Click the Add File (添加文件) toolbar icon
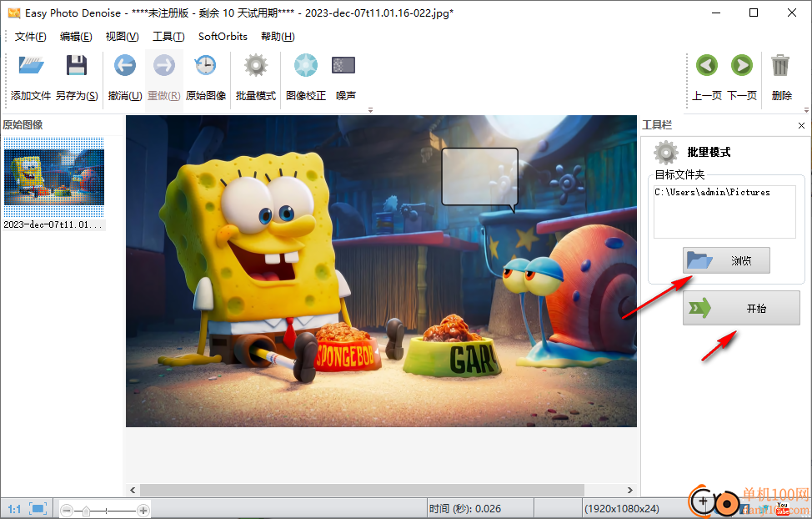 pos(31,65)
